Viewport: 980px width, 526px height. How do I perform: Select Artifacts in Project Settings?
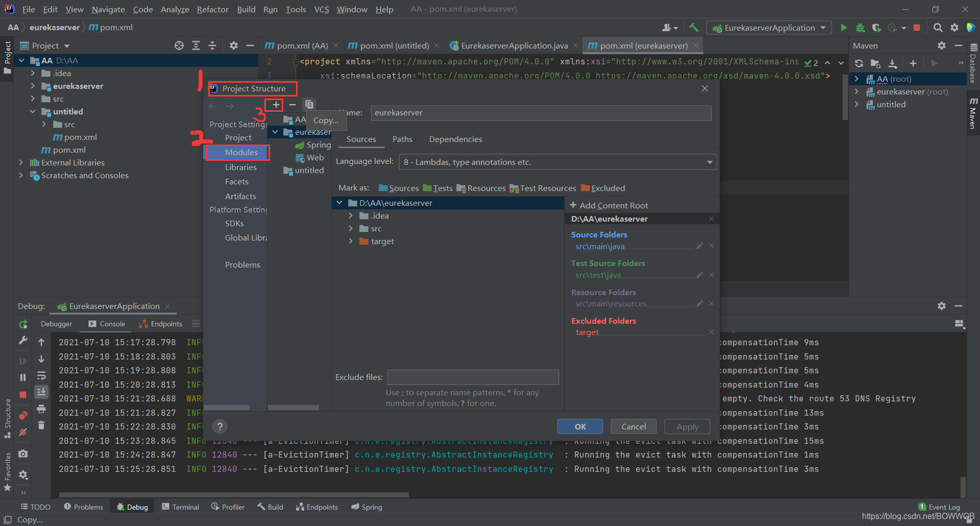pyautogui.click(x=240, y=196)
